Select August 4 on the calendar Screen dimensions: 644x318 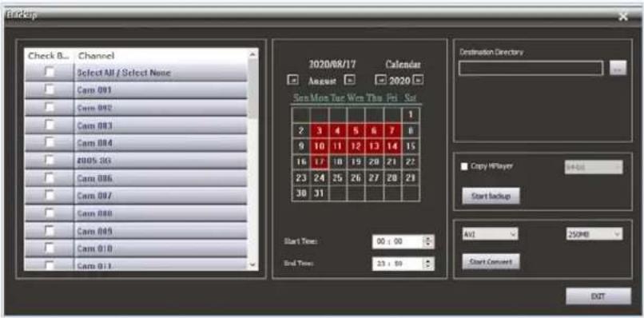338,131
